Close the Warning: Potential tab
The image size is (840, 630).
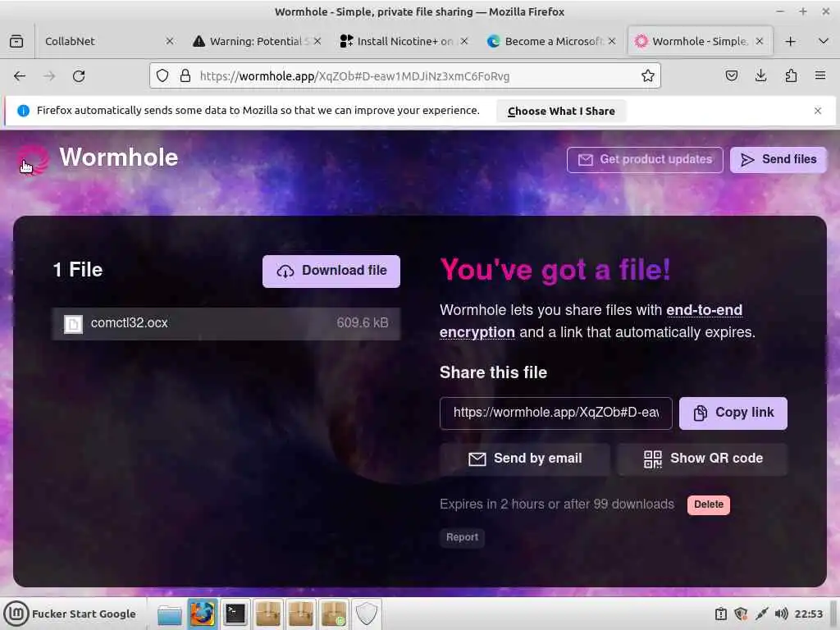(317, 41)
